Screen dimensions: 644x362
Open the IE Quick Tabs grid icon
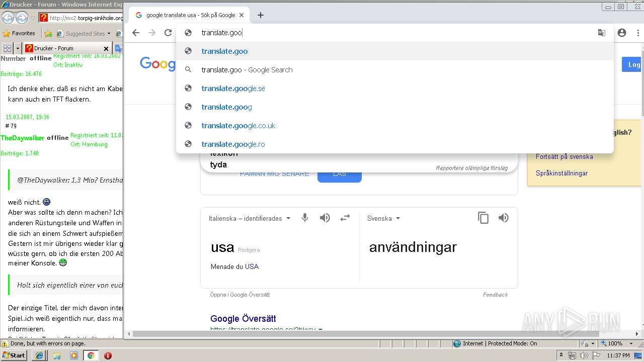pos(7,48)
